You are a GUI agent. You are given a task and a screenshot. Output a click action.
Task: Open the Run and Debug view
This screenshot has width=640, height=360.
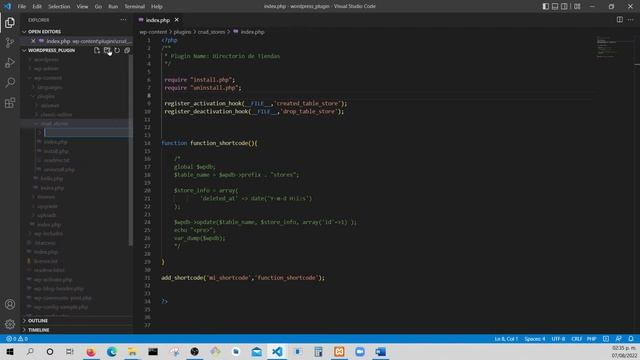pos(10,63)
